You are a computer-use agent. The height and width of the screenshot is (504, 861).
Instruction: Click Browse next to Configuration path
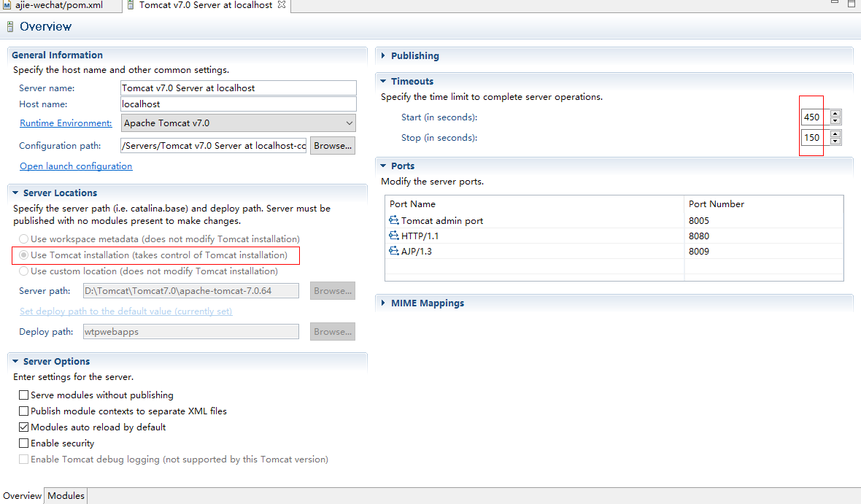click(x=333, y=145)
